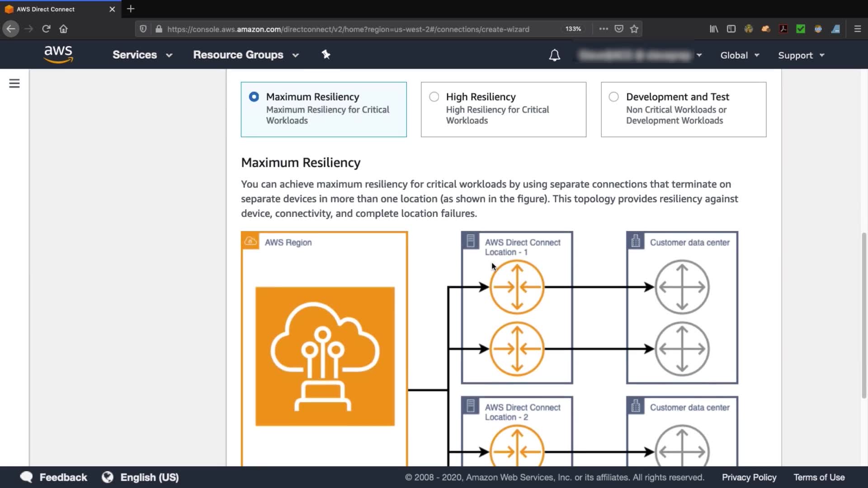The image size is (868, 488).
Task: Click the AWS Region cloud diagram icon
Action: click(x=325, y=356)
